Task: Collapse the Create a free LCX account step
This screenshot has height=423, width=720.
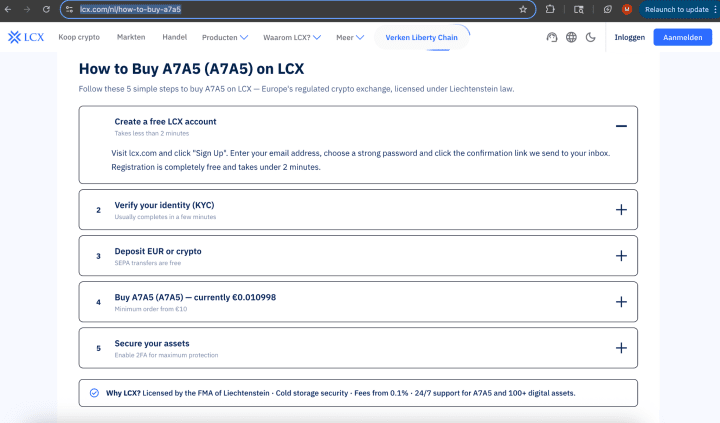Action: pyautogui.click(x=621, y=126)
